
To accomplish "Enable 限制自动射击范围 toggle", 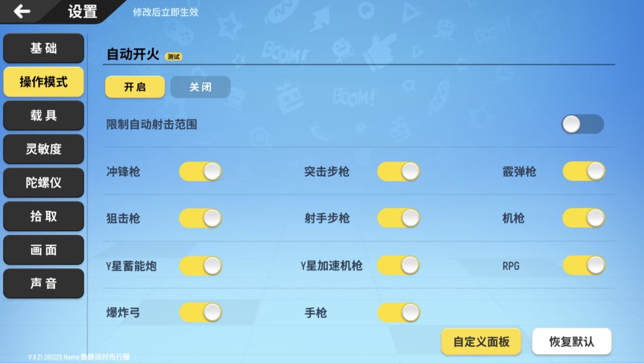I will (582, 124).
